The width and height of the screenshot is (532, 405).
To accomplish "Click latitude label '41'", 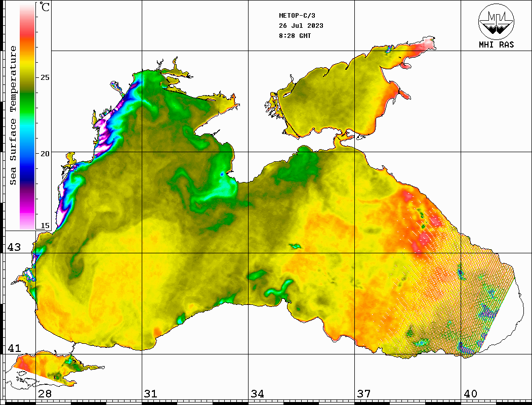I will tap(14, 348).
